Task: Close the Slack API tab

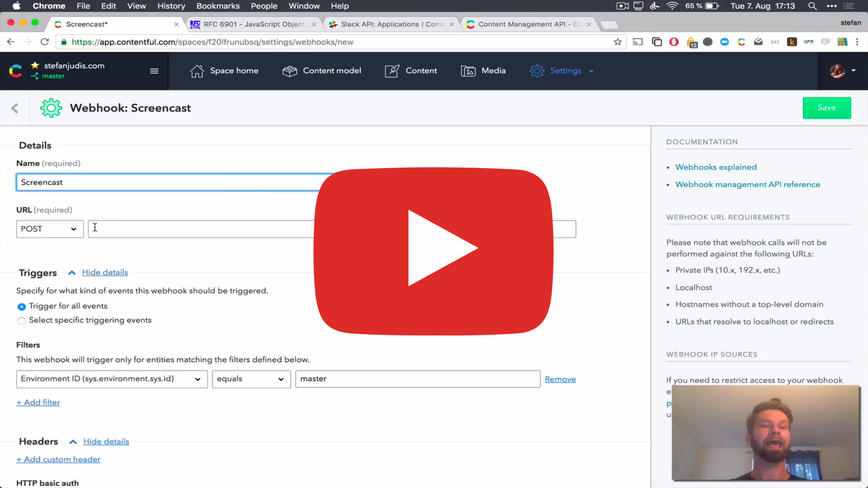Action: click(451, 24)
